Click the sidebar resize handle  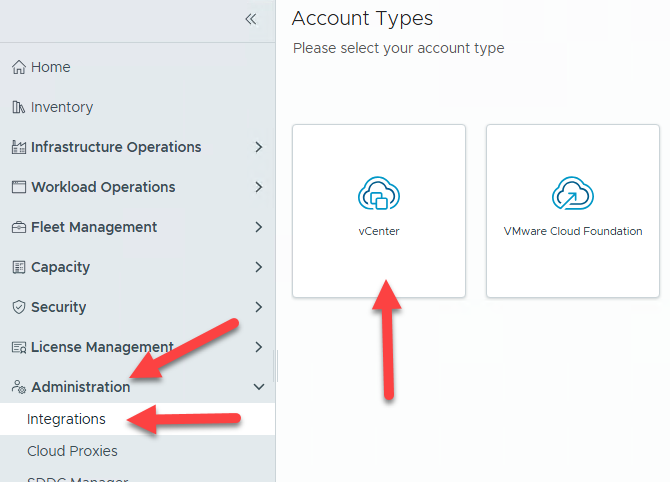(275, 365)
